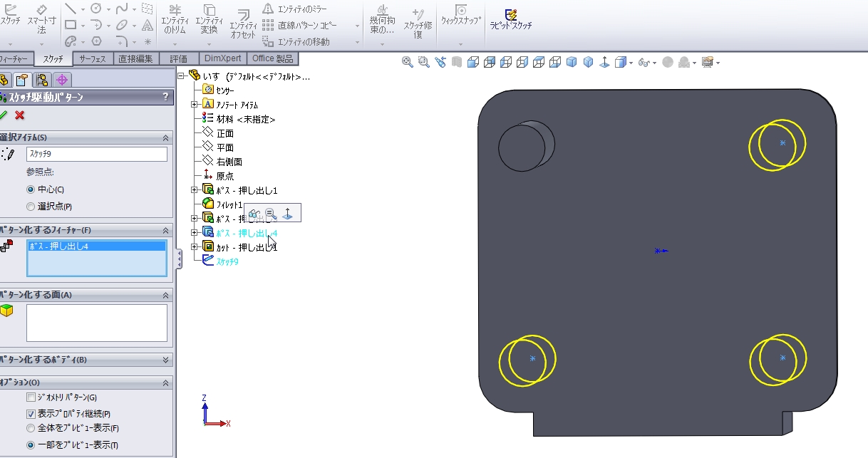Click the Smart Dimension tool
The image size is (868, 458).
click(41, 19)
